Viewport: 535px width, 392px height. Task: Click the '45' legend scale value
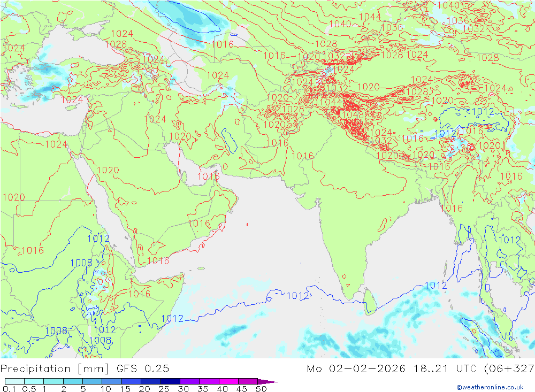[242, 389]
